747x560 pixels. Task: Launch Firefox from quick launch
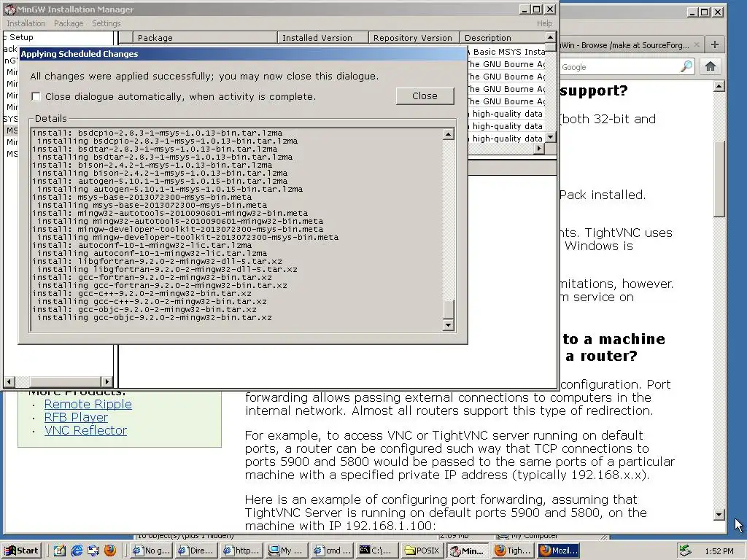point(110,551)
